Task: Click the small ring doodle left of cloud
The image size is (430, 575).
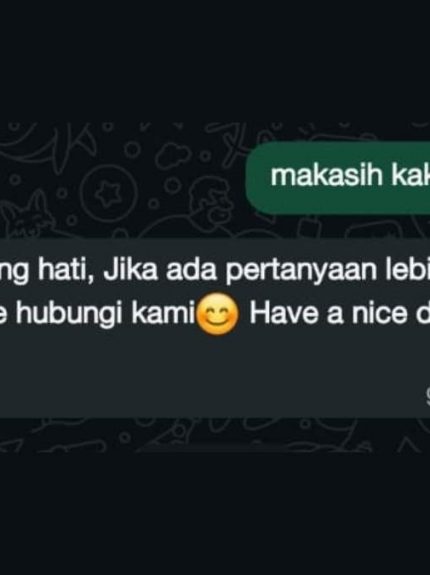Action: pyautogui.click(x=133, y=150)
